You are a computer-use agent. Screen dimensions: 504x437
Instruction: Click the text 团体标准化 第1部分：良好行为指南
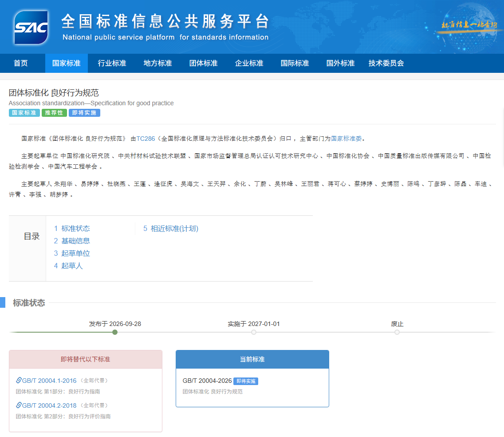(58, 392)
